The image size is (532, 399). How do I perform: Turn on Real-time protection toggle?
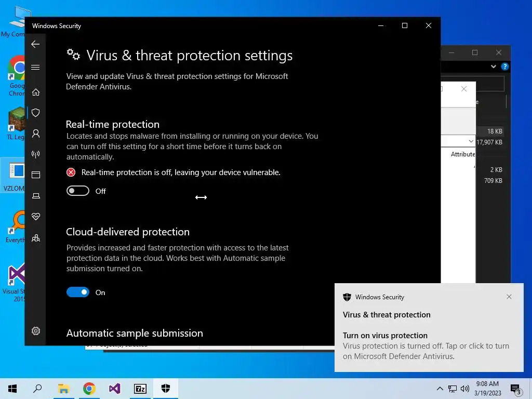(78, 191)
